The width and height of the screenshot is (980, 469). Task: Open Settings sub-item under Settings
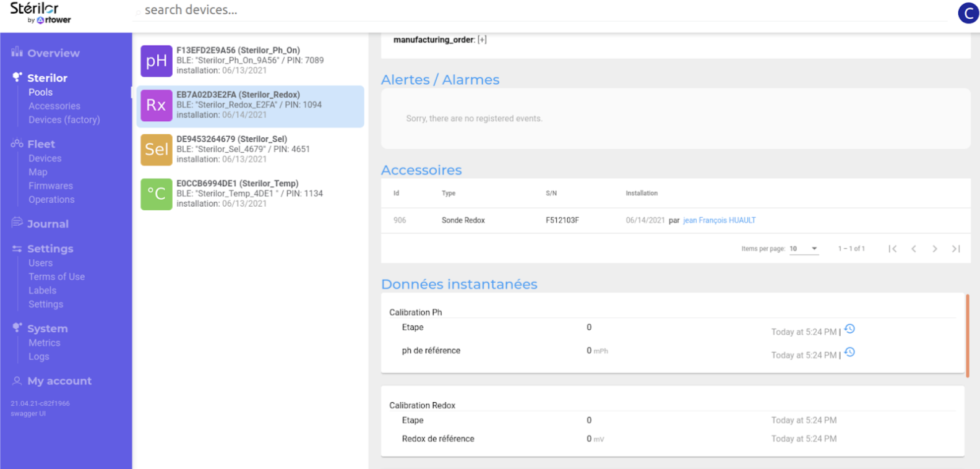tap(46, 304)
